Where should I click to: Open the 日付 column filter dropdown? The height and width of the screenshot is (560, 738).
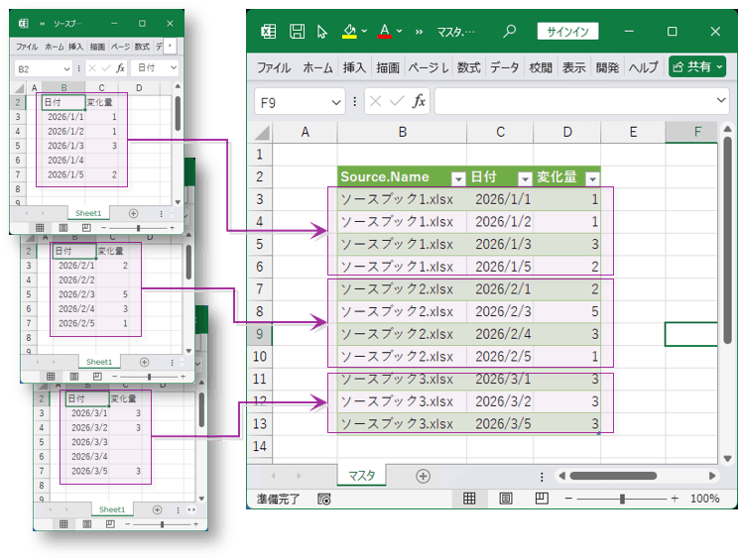point(523,178)
